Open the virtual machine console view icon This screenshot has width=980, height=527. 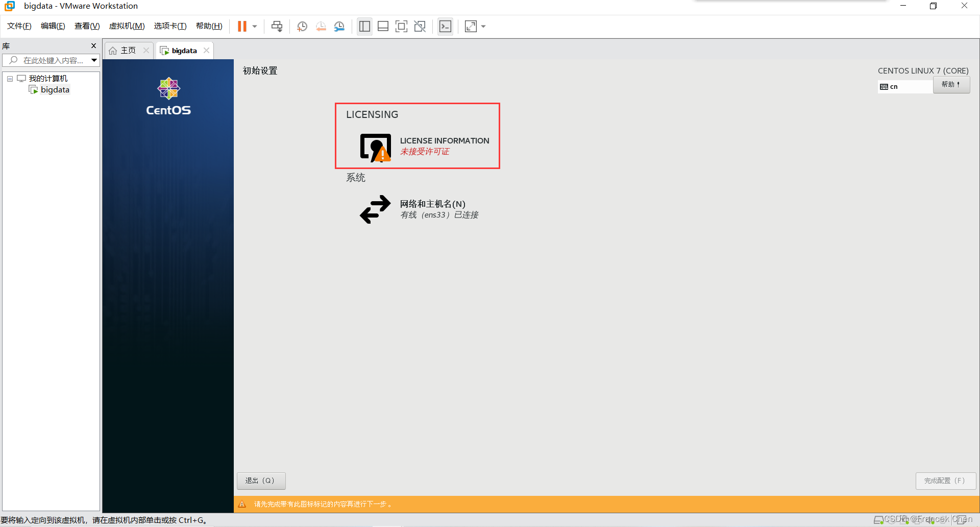click(x=445, y=26)
